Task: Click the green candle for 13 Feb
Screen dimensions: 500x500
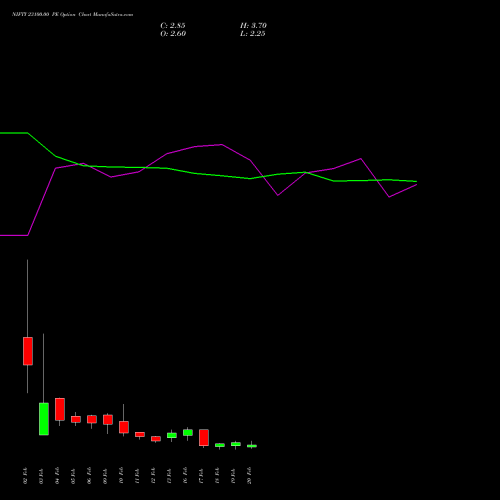Action: tap(172, 435)
